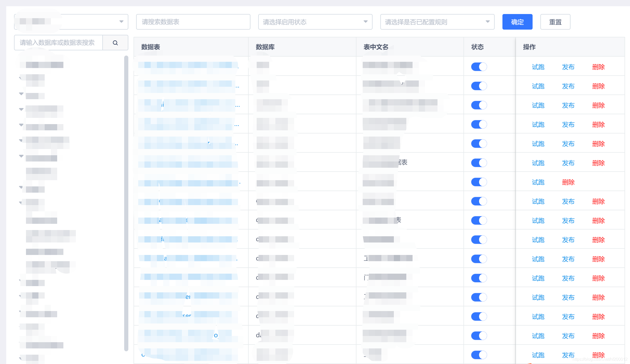The image size is (630, 364).
Task: Click 试跑 in the fourth table row
Action: 538,125
